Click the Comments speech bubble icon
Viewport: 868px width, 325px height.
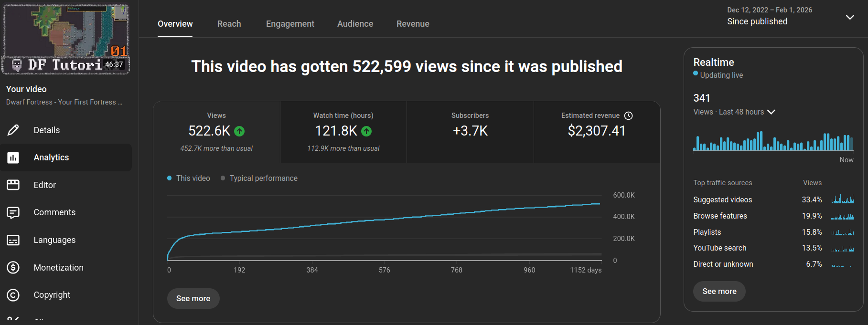point(13,212)
